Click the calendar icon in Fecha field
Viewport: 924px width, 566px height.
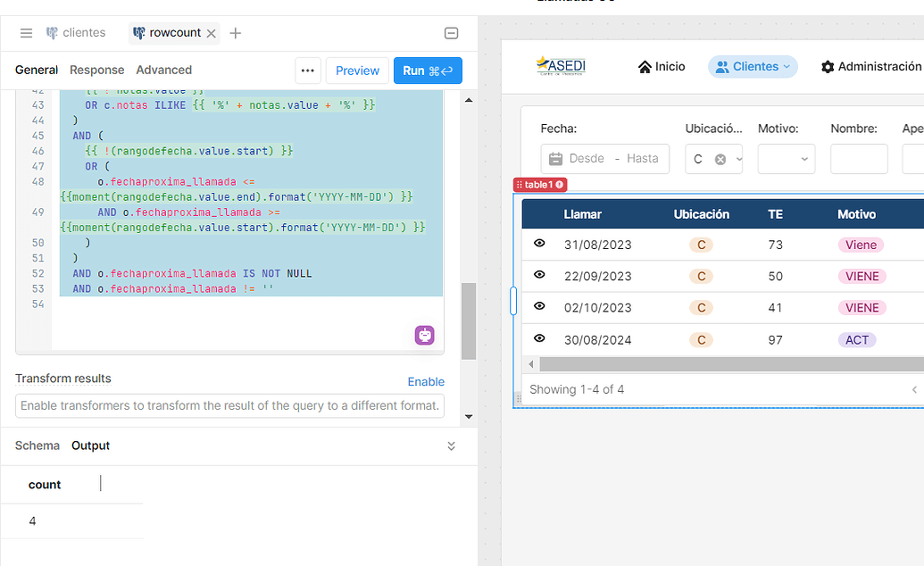click(x=555, y=159)
